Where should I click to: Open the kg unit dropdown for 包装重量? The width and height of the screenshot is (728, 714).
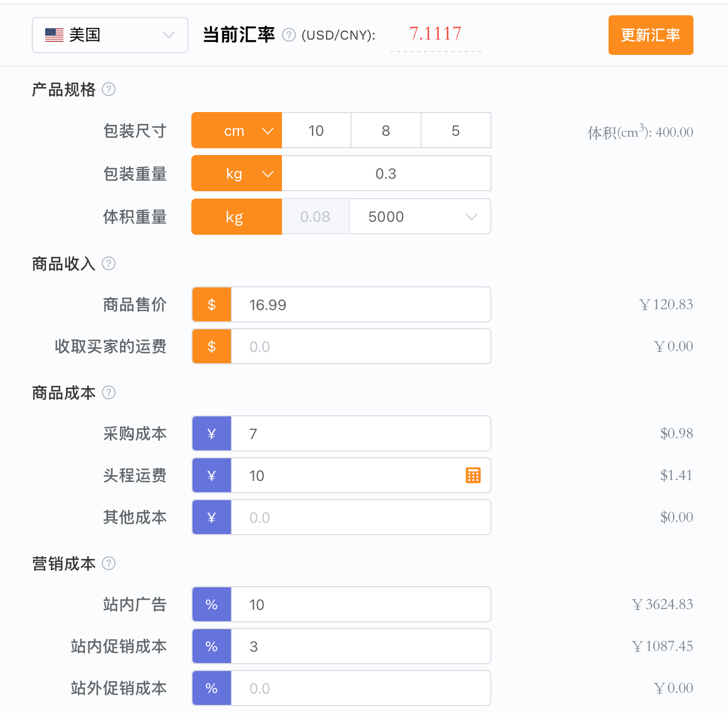coord(236,173)
